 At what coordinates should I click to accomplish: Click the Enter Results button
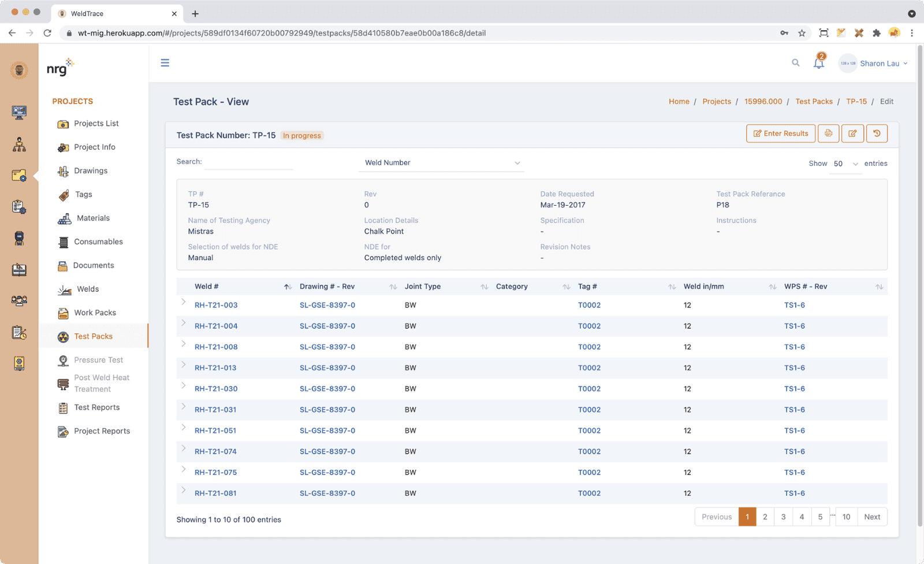[x=781, y=133]
